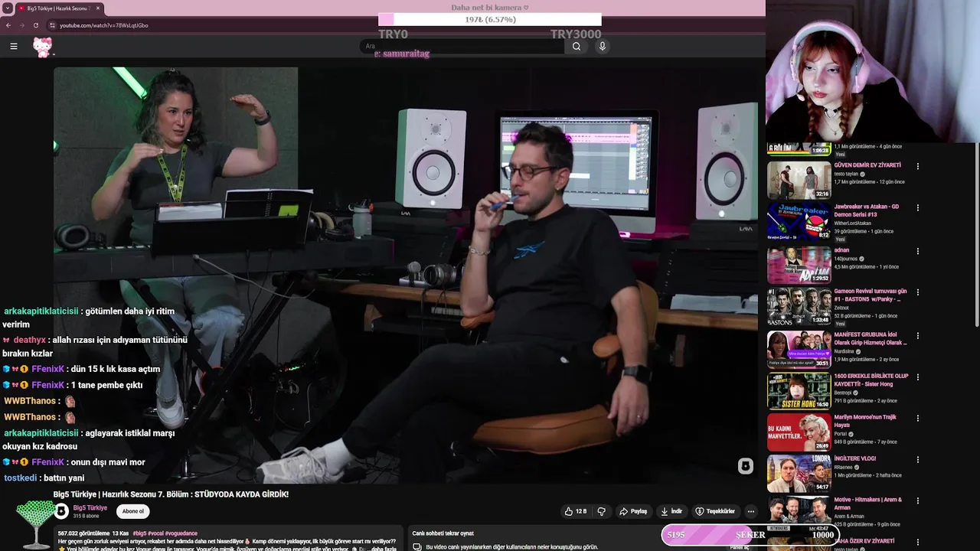Open the Sister Hong video thumbnail
The height and width of the screenshot is (551, 980).
click(799, 390)
